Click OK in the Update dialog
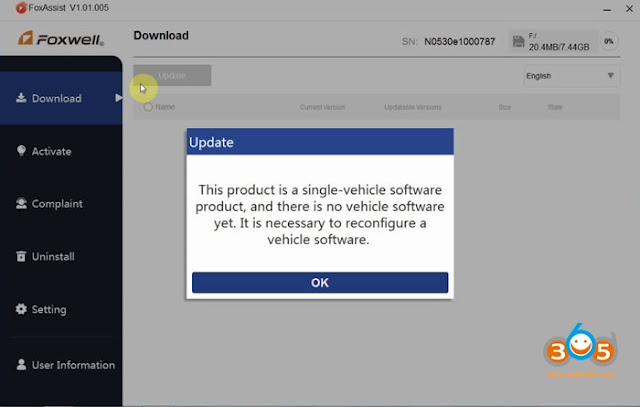640x407 pixels. point(320,282)
